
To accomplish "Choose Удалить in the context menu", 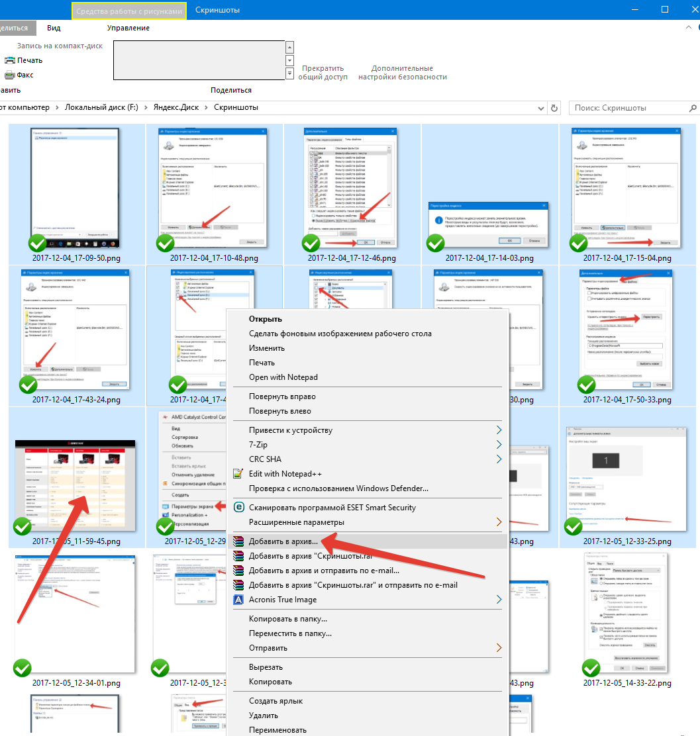I will tap(264, 716).
